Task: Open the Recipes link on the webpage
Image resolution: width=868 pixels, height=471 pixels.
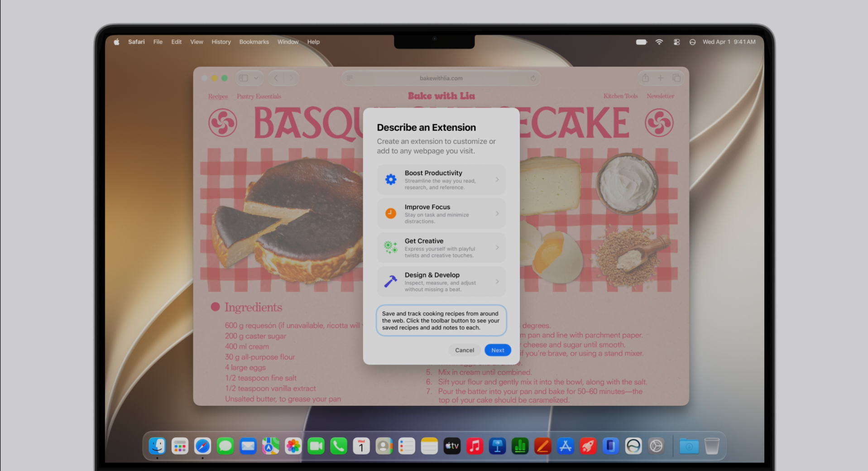Action: pos(218,96)
